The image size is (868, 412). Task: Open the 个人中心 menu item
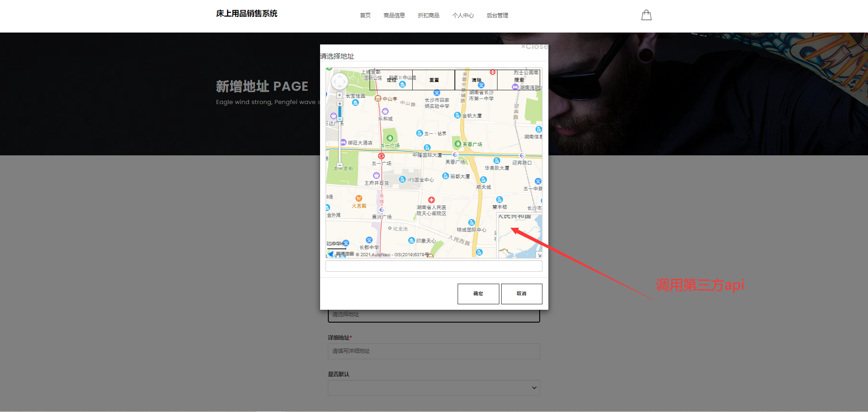coord(463,16)
